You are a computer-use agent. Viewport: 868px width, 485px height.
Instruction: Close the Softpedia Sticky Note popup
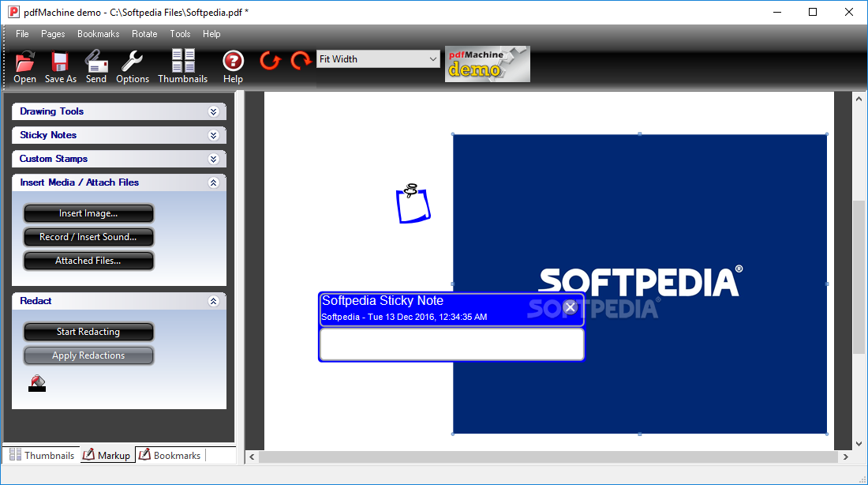(x=571, y=307)
